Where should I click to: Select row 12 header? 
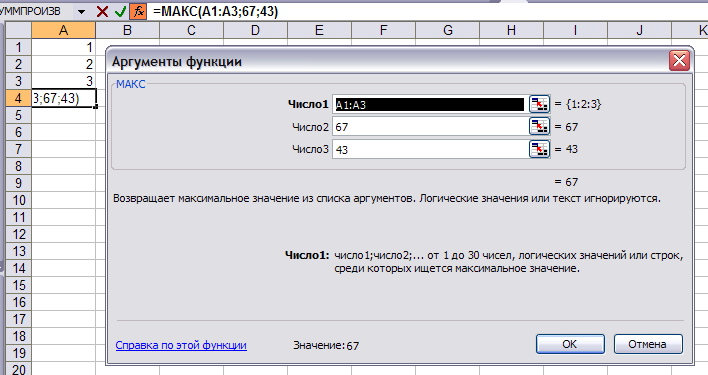point(19,234)
